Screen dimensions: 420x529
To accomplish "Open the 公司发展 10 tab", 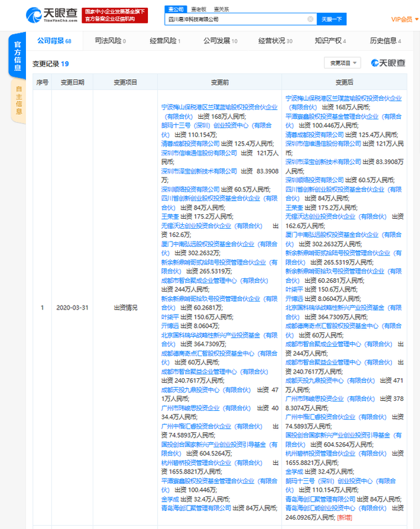I will 221,41.
